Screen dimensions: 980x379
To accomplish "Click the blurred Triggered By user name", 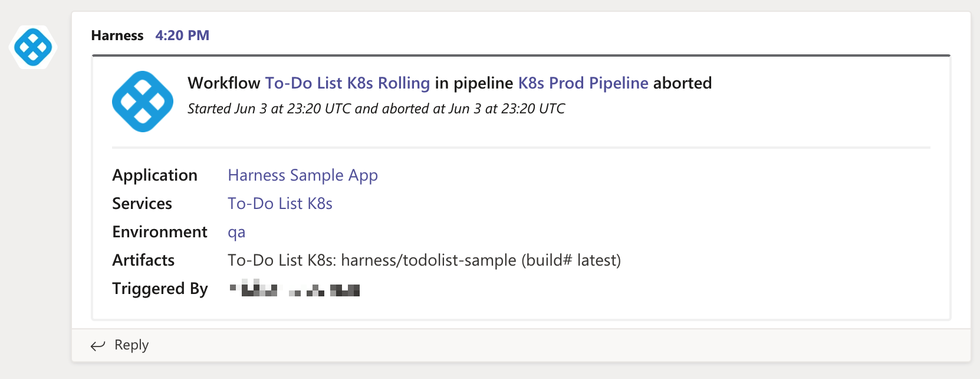I will [294, 289].
